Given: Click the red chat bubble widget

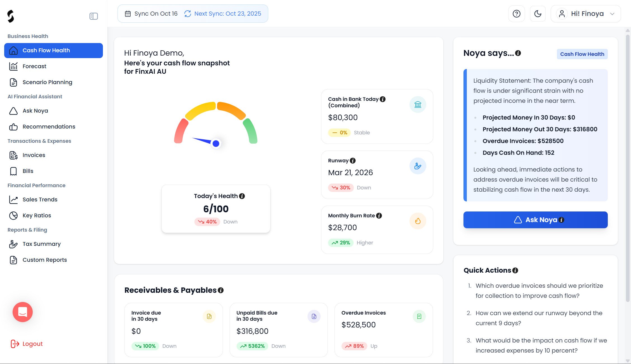Looking at the screenshot, I should click(x=23, y=312).
